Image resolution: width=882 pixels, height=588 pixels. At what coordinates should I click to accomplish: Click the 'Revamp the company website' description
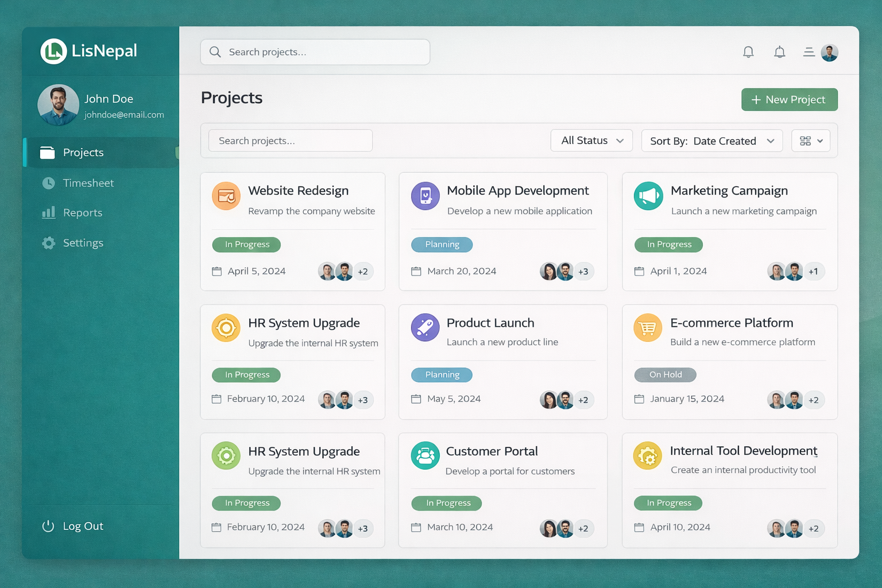pos(312,211)
